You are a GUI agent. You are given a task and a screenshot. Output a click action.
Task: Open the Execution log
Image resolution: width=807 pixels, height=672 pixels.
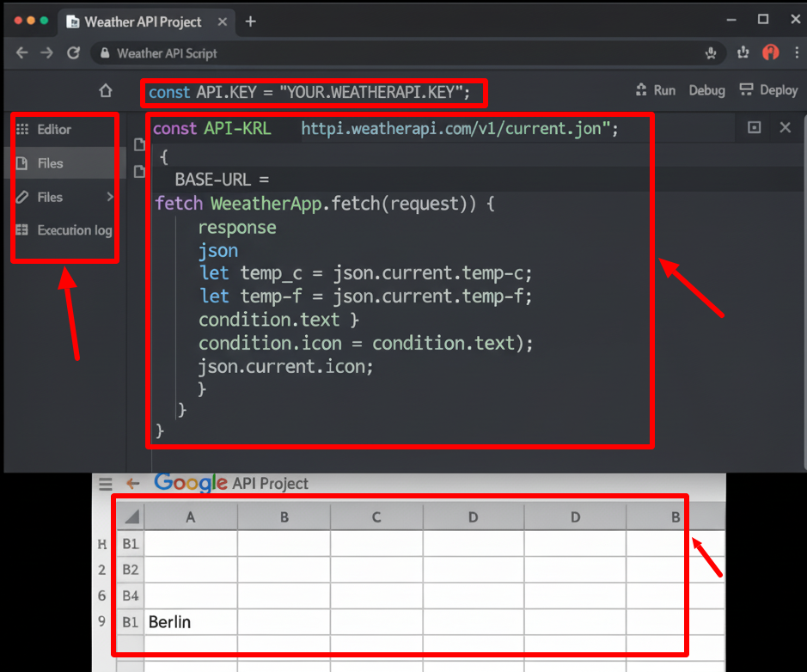[x=64, y=230]
